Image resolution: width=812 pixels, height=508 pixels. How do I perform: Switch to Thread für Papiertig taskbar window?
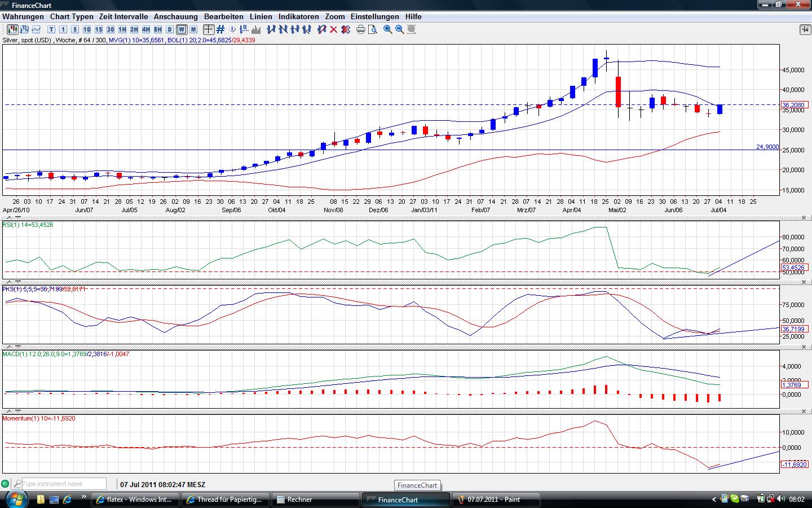[225, 500]
